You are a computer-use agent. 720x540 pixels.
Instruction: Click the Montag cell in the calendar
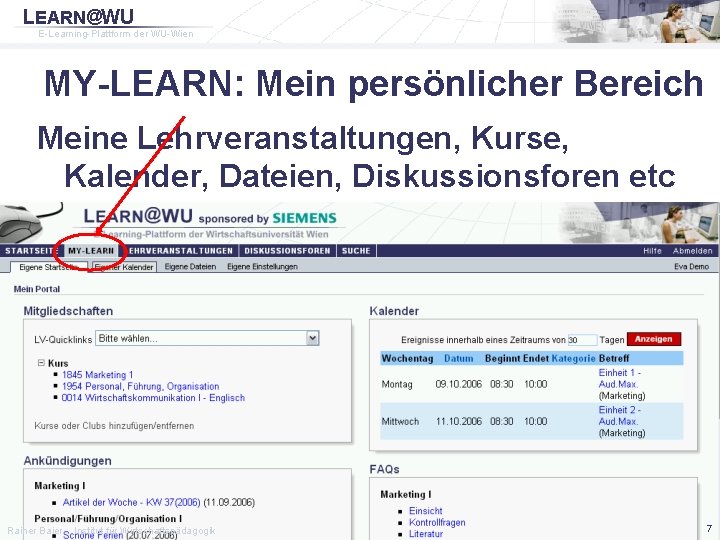[x=397, y=384]
